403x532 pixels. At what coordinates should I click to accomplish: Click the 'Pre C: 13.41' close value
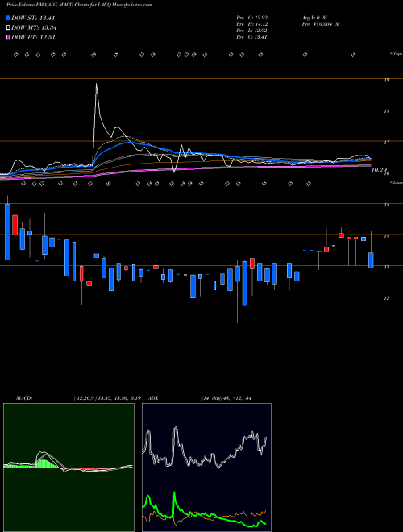click(x=253, y=37)
